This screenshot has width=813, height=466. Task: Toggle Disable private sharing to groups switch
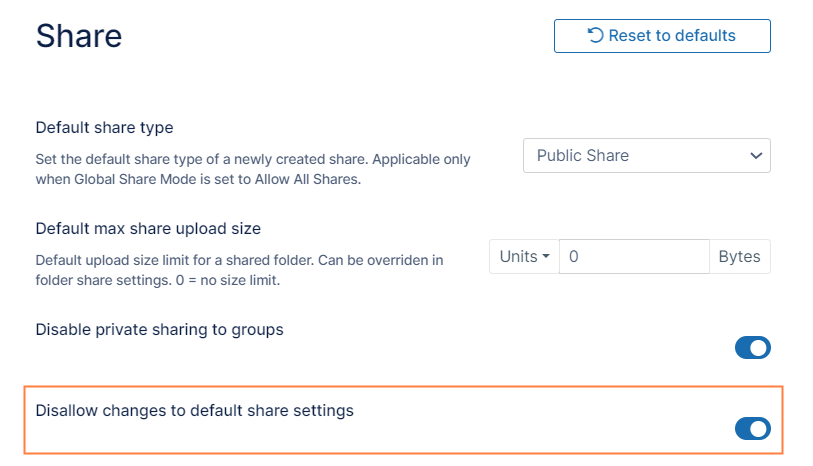coord(752,347)
